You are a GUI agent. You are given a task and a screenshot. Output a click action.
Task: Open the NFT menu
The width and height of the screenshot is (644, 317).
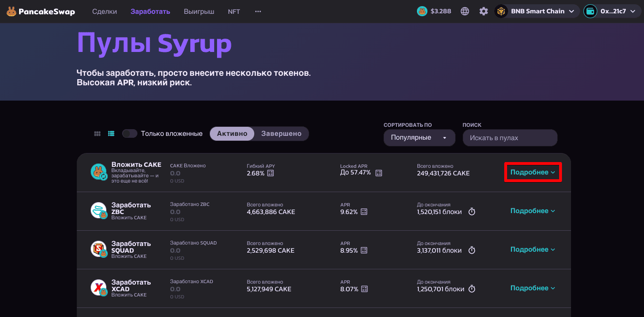(234, 11)
